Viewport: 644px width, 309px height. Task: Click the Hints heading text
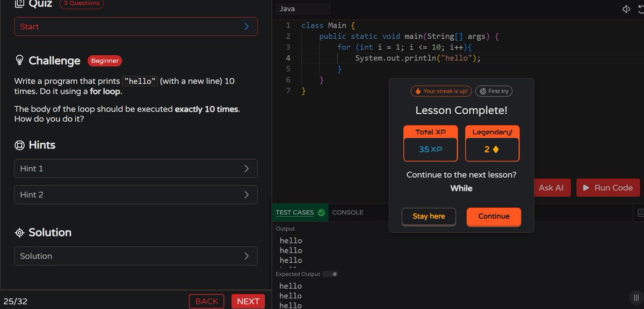[x=42, y=145]
